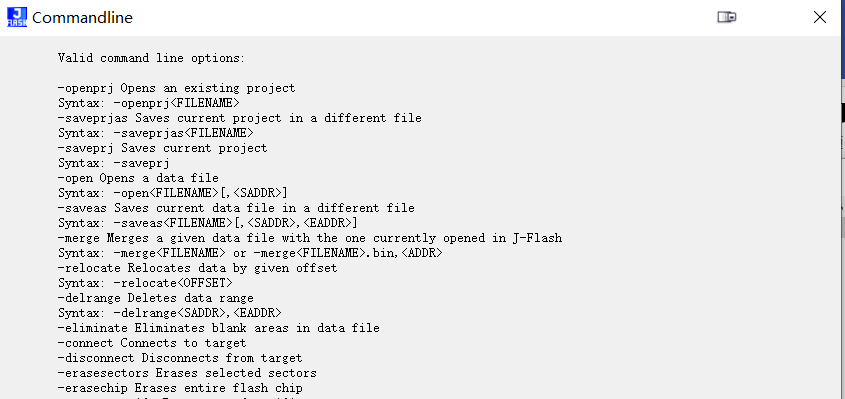The image size is (845, 399).
Task: Click the Commandline window title text
Action: pyautogui.click(x=82, y=18)
